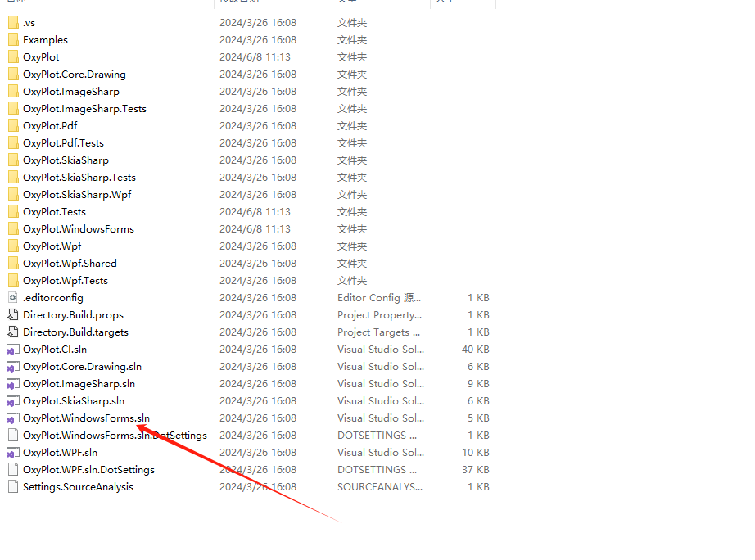The width and height of the screenshot is (755, 560).
Task: Click the OxyPlot.CI.sln Visual Studio icon
Action: click(13, 350)
